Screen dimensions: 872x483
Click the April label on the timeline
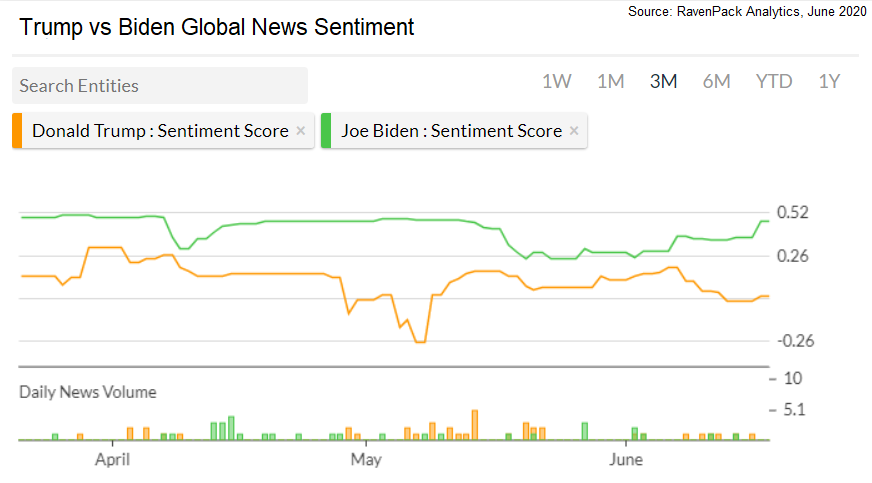112,460
